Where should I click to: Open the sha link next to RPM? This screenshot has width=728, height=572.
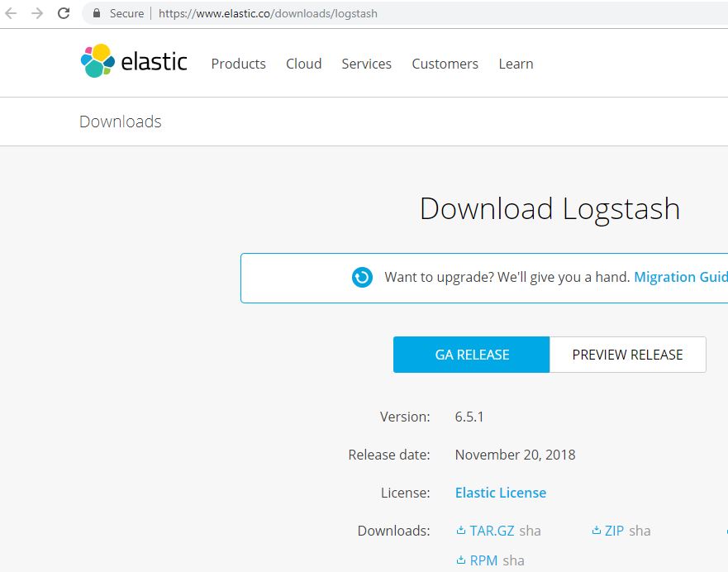(513, 560)
